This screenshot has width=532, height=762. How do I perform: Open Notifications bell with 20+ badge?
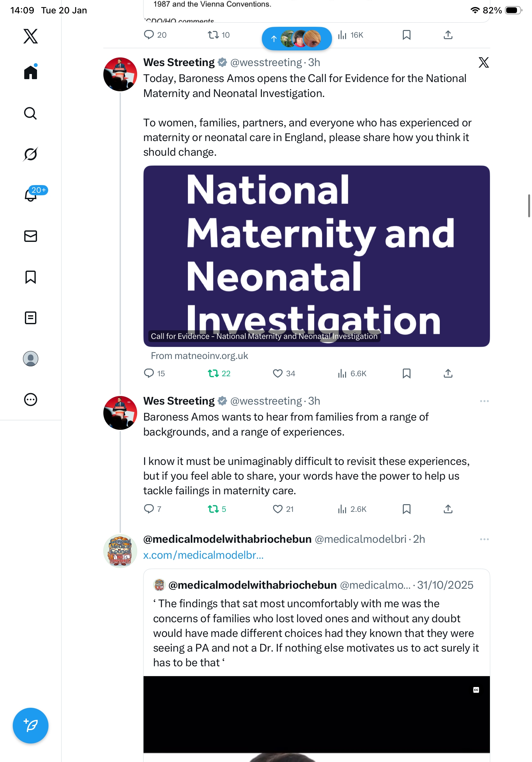31,195
